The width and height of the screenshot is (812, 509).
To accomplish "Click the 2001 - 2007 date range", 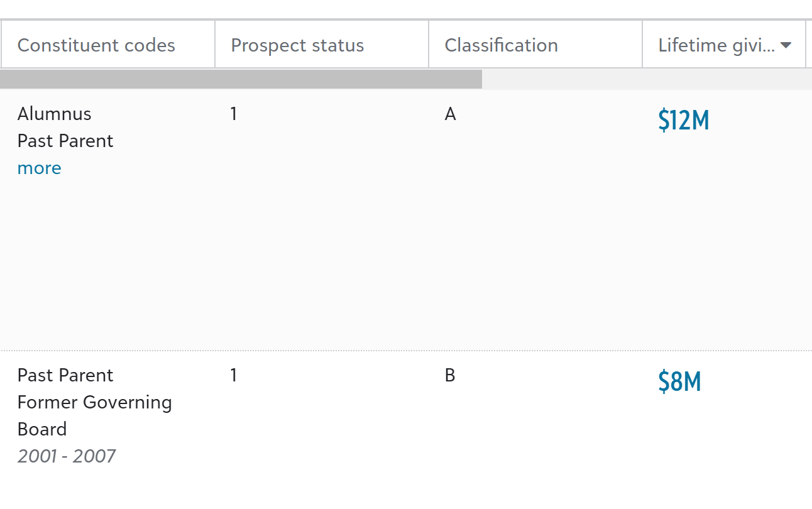I will 66,456.
